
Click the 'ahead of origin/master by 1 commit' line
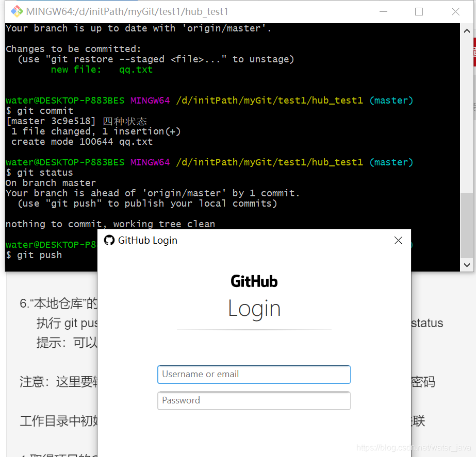click(x=153, y=193)
